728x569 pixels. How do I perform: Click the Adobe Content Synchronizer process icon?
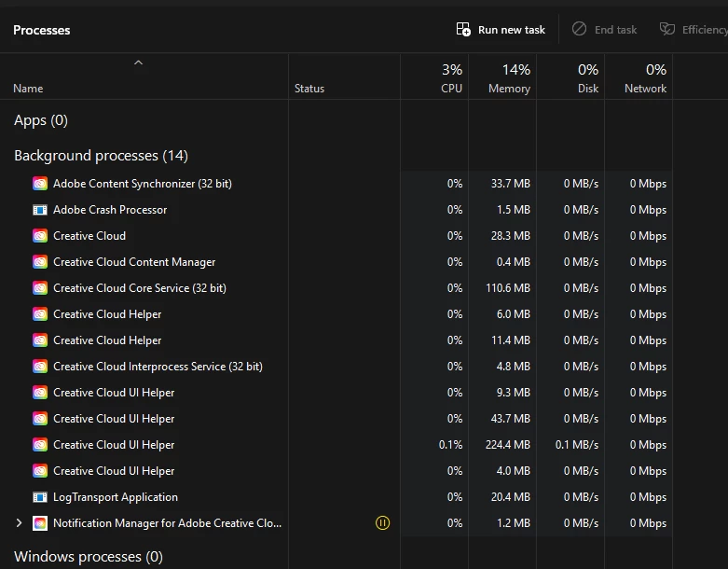coord(40,184)
